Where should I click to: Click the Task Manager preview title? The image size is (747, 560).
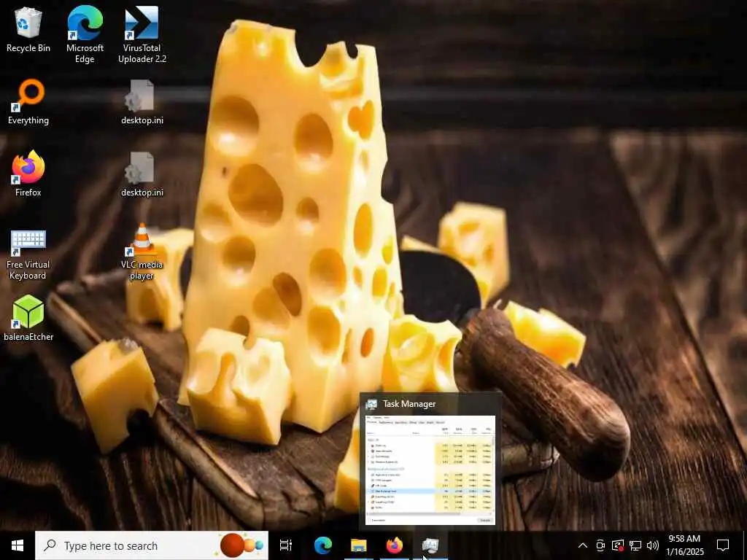tap(409, 404)
